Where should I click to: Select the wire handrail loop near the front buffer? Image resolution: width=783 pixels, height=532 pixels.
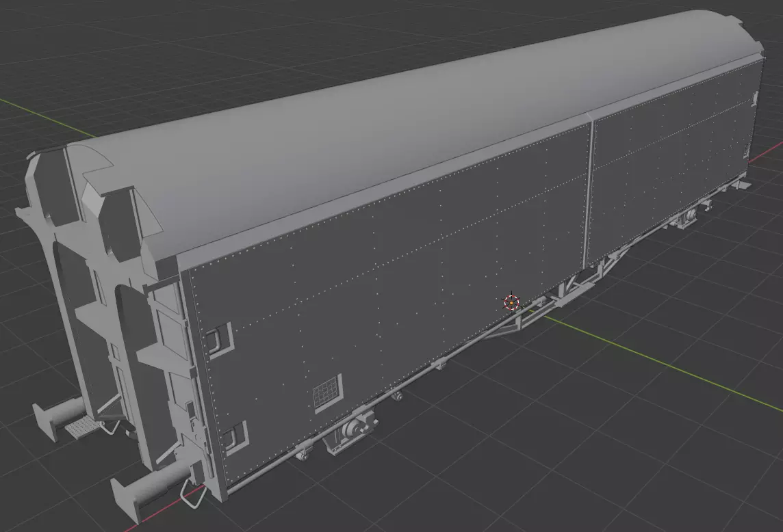click(193, 494)
